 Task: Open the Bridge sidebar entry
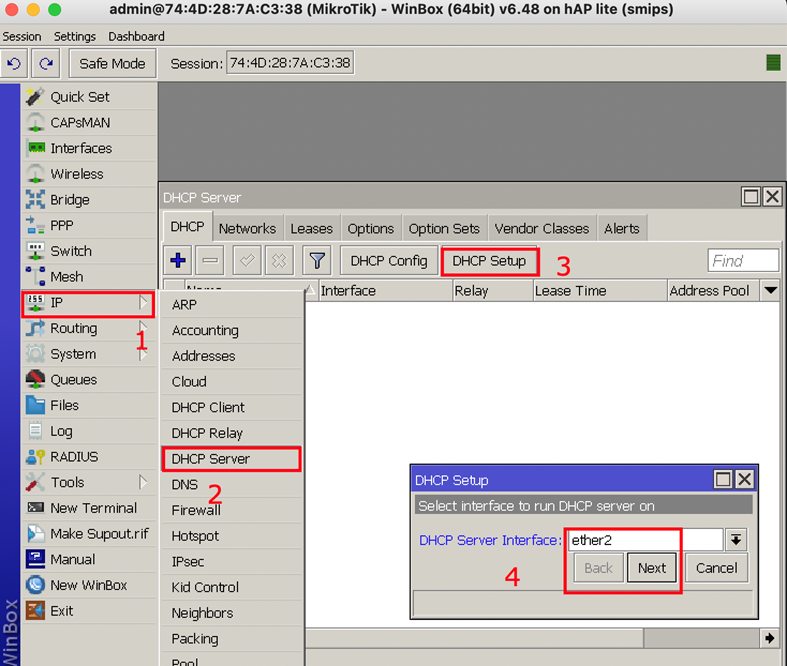[89, 200]
